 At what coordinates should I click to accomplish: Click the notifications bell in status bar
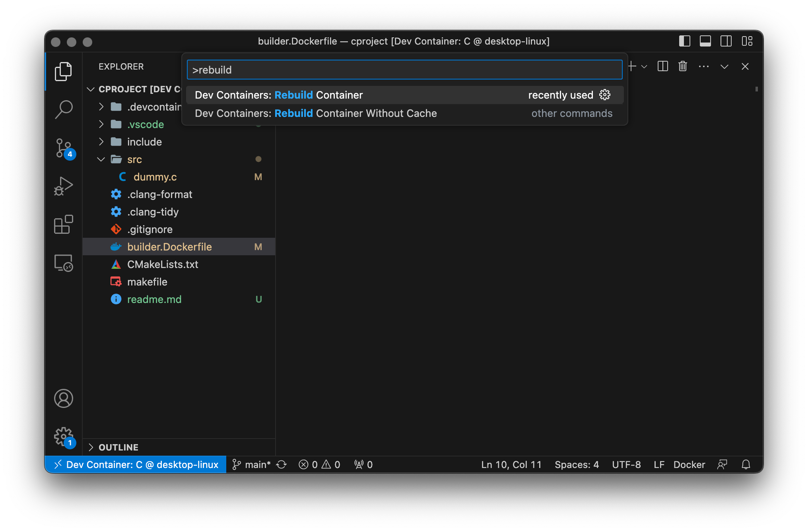[x=746, y=464]
